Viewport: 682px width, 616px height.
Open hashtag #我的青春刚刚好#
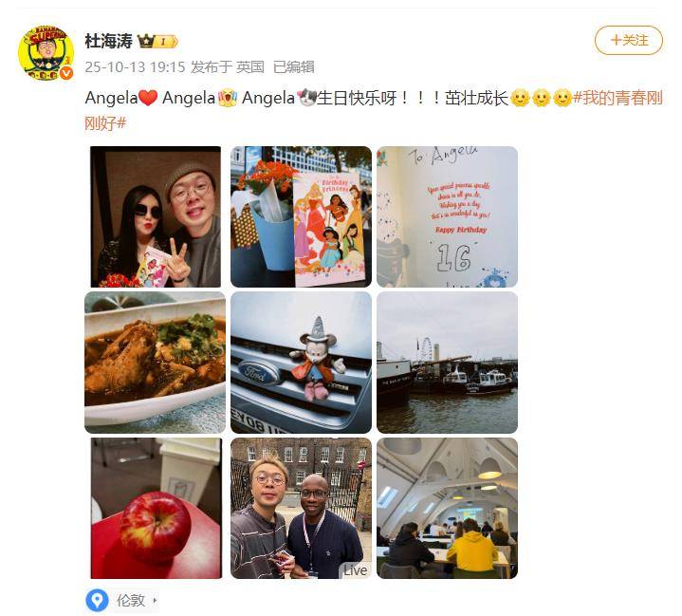[x=374, y=110]
